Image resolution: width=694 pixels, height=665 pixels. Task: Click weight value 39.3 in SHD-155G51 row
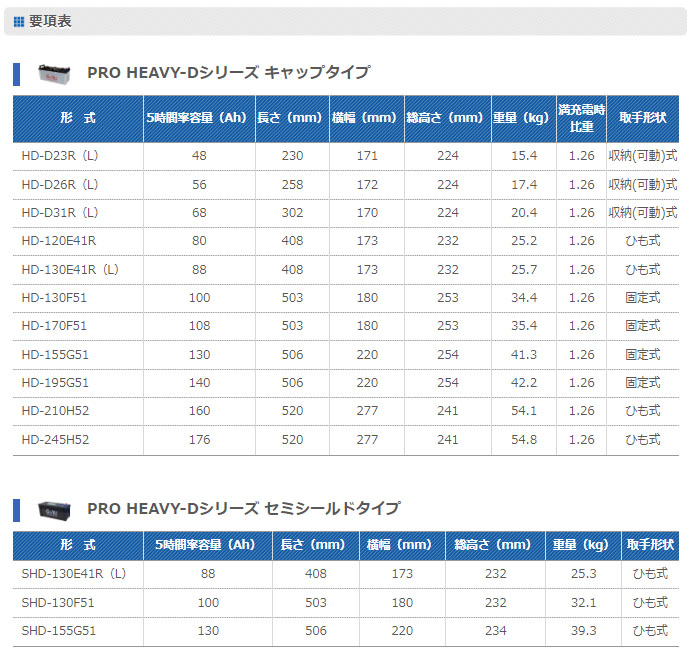tap(583, 631)
